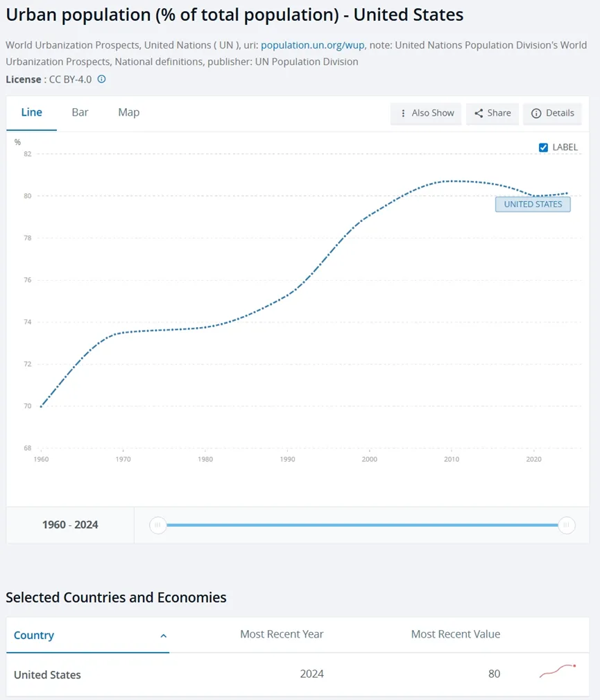
Task: Sort by Most Recent Year column
Action: point(282,634)
